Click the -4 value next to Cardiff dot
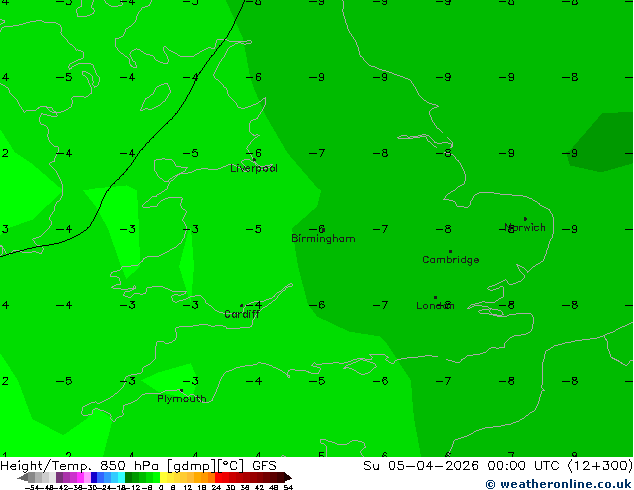 [x=254, y=305]
